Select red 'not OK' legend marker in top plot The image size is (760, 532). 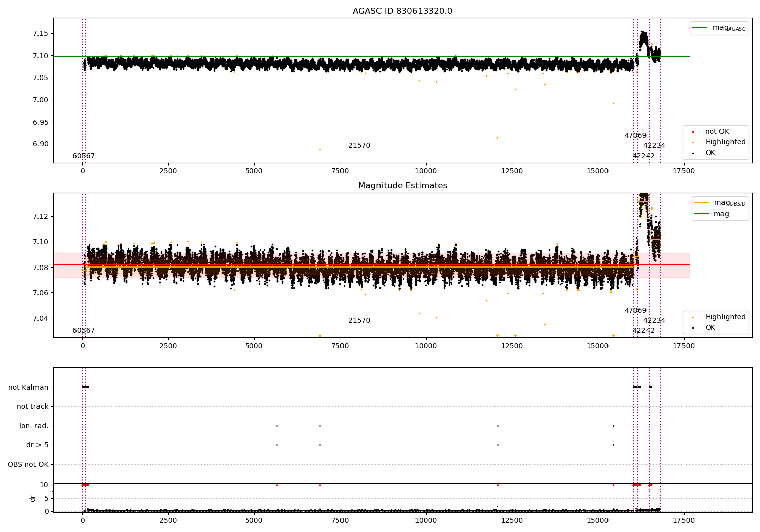693,132
